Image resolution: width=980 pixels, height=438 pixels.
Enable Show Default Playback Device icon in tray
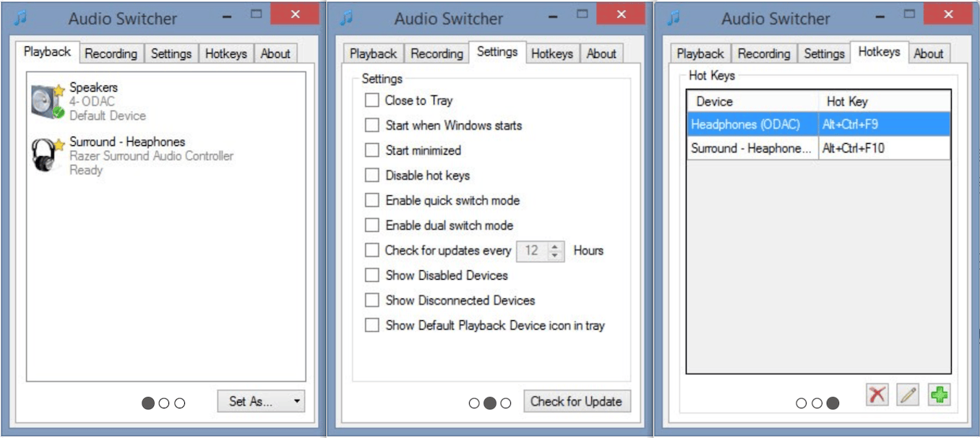(371, 325)
